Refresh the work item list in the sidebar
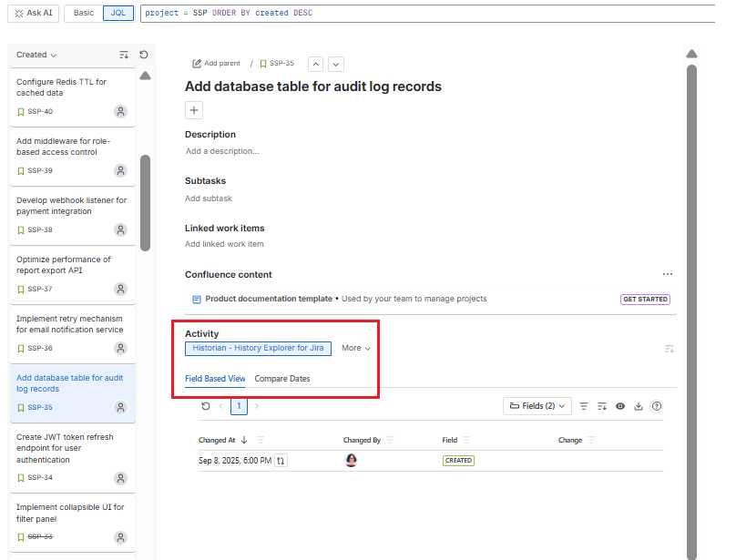 tap(144, 55)
